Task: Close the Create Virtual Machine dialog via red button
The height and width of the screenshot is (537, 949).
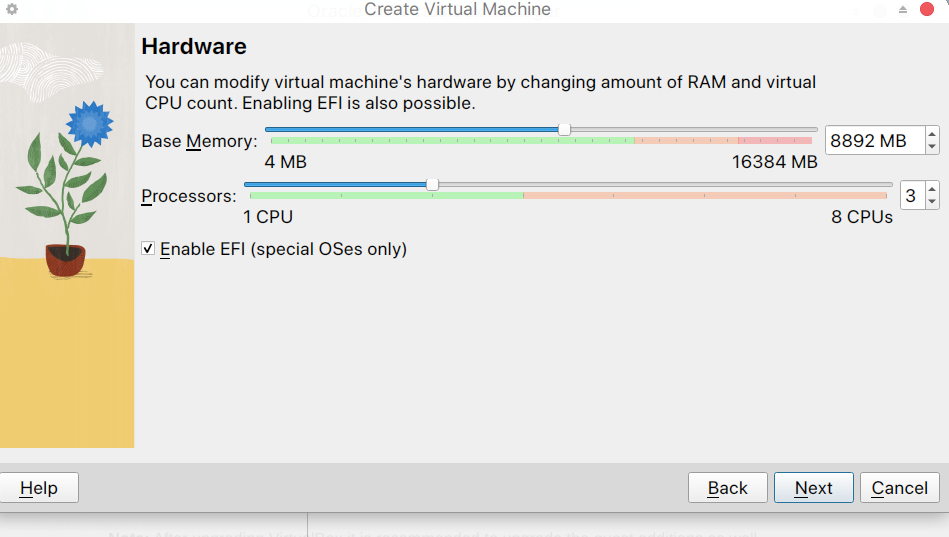Action: point(927,9)
